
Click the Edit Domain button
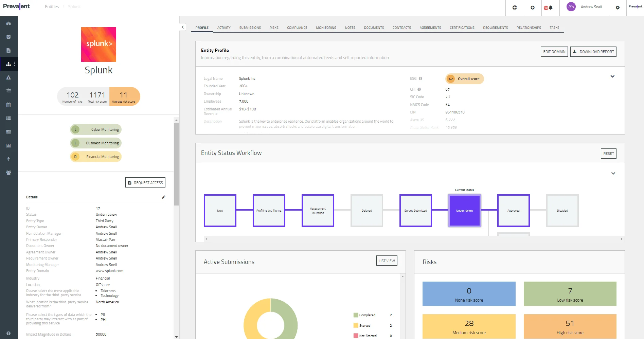point(554,52)
